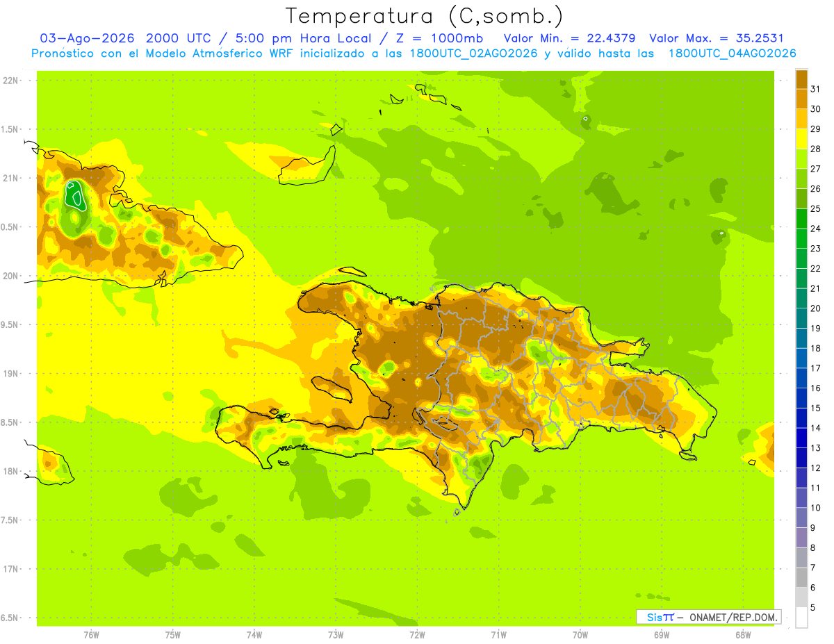This screenshot has height=644, width=834.
Task: Click the legend value '5'
Action: pos(813,607)
